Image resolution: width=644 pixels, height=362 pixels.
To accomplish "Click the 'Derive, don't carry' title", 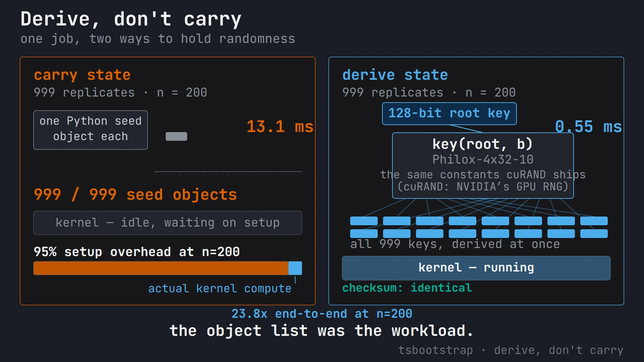I will tap(131, 19).
